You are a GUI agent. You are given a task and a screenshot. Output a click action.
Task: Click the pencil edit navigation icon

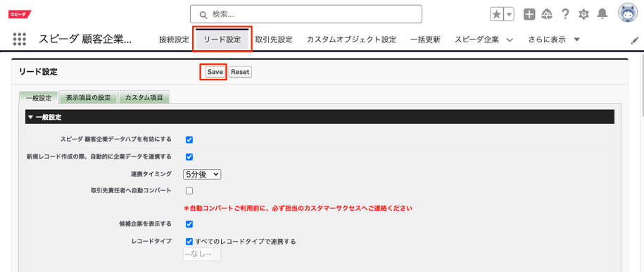tap(635, 40)
